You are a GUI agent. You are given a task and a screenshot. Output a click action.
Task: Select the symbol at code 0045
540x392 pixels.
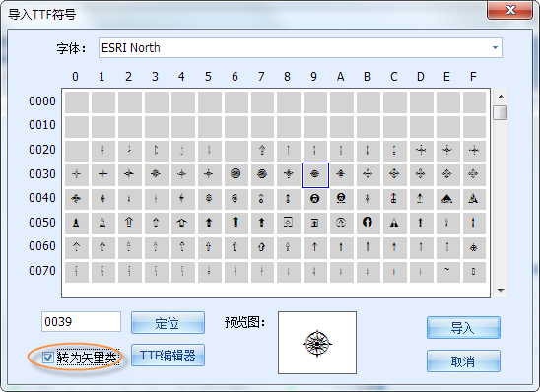[209, 199]
